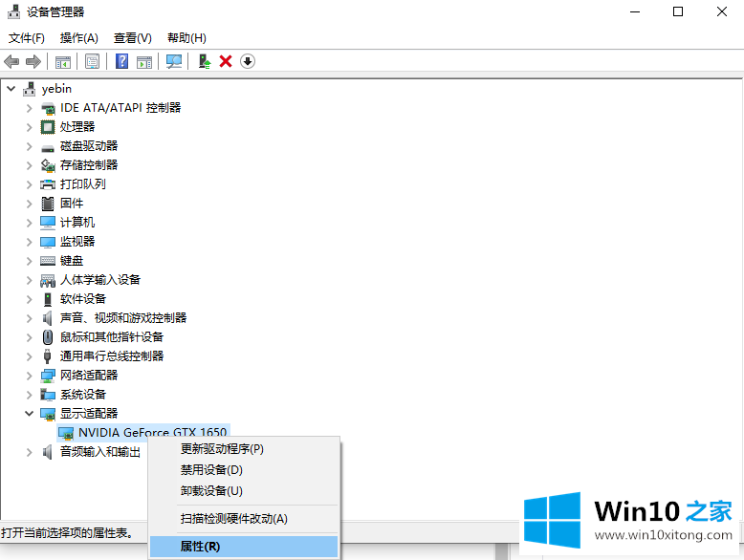This screenshot has height=560, width=744.
Task: Click the print queues (打印队列) printer icon
Action: (x=48, y=184)
